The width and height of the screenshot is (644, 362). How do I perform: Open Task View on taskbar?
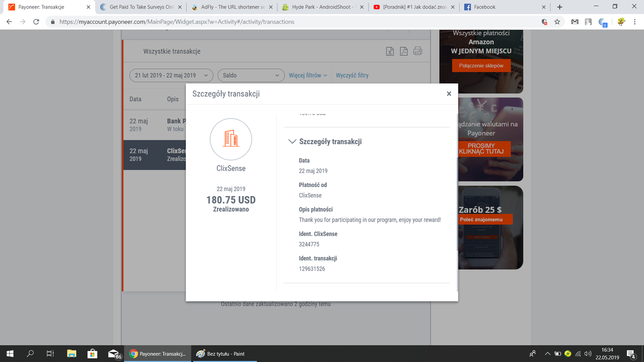point(50,353)
